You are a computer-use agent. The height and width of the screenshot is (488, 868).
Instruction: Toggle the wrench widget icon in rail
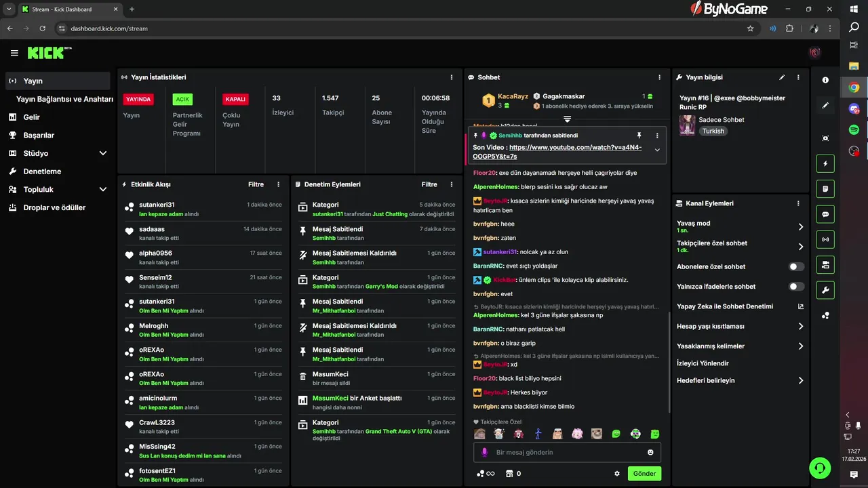(825, 290)
